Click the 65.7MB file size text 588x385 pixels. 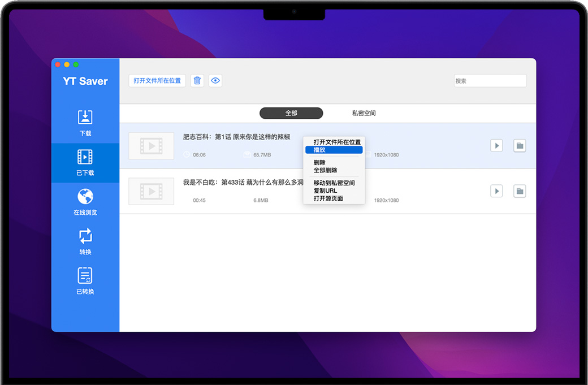tap(262, 155)
